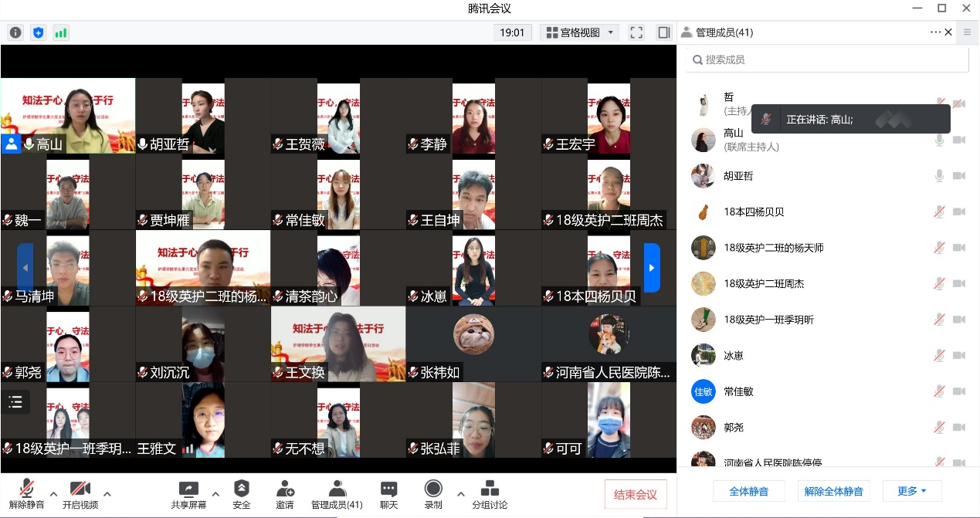Open the 聊天 chat panel

point(388,495)
